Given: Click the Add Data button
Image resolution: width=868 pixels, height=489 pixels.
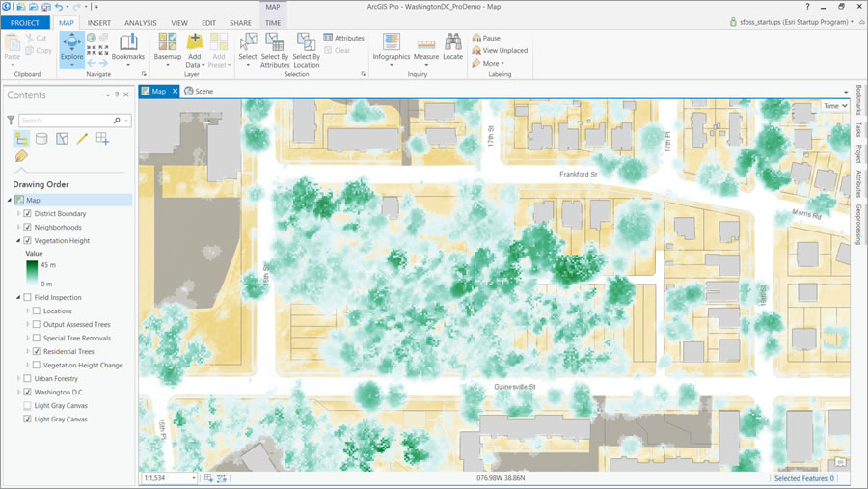Looking at the screenshot, I should tap(195, 49).
